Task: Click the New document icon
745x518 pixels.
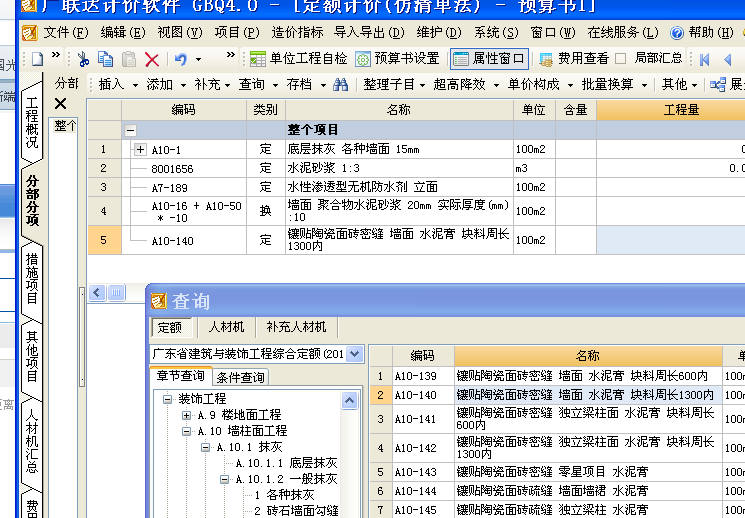Action: point(38,59)
